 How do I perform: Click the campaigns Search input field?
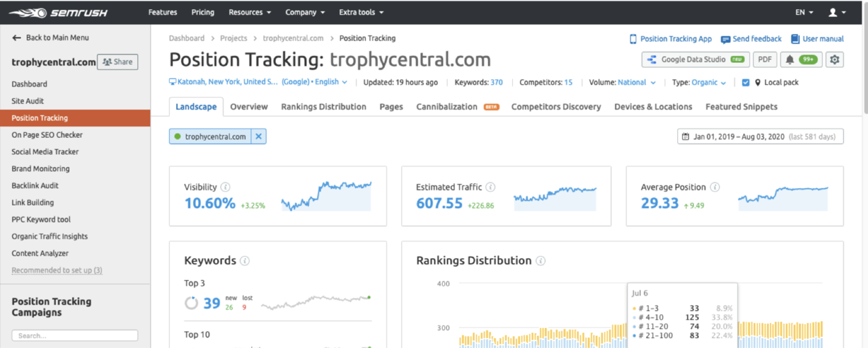[x=75, y=336]
